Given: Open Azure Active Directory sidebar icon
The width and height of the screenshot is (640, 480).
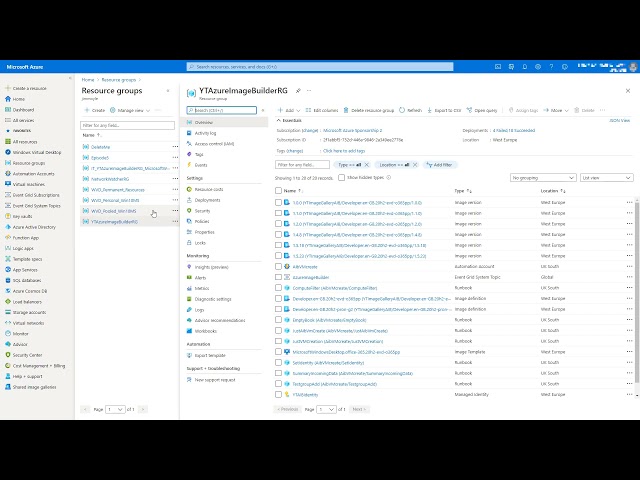Looking at the screenshot, I should pyautogui.click(x=8, y=227).
